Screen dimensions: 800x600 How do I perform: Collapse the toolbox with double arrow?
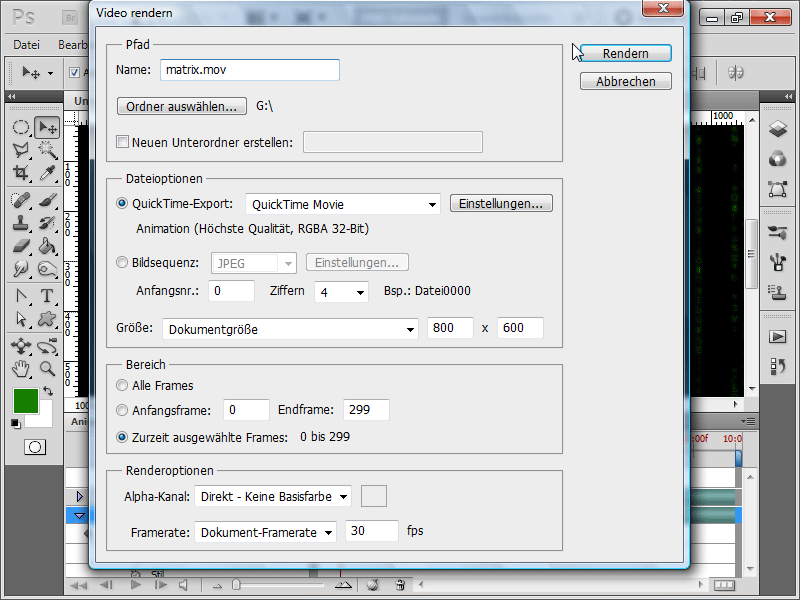click(12, 96)
